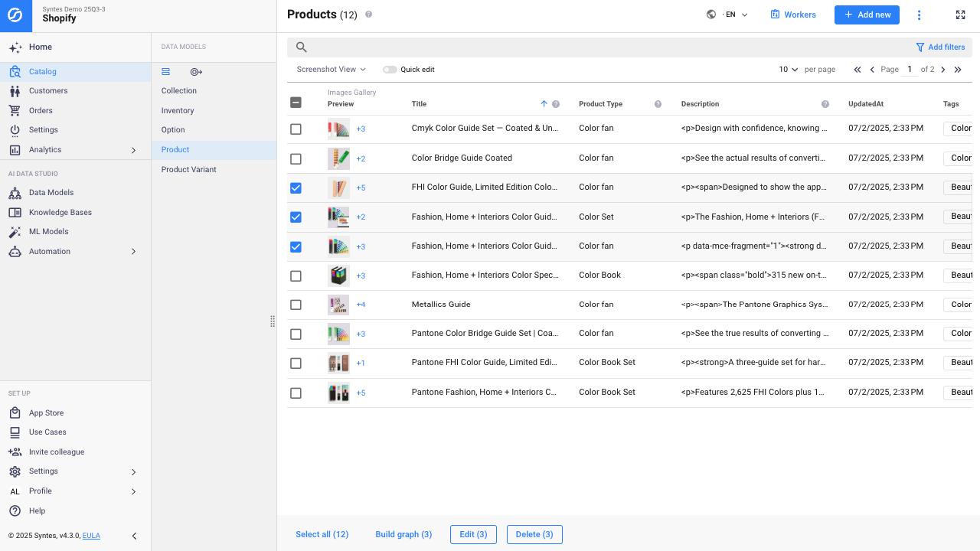Click help icon beside Product Type header
Screen dimensions: 980x551
tap(658, 104)
